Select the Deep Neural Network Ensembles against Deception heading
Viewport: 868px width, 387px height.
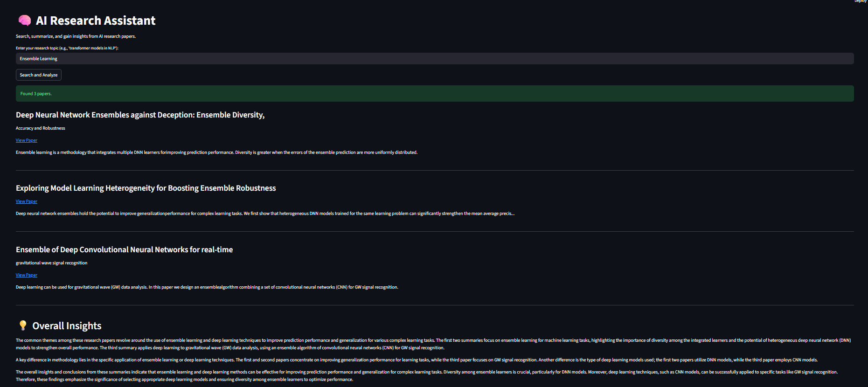tap(140, 115)
